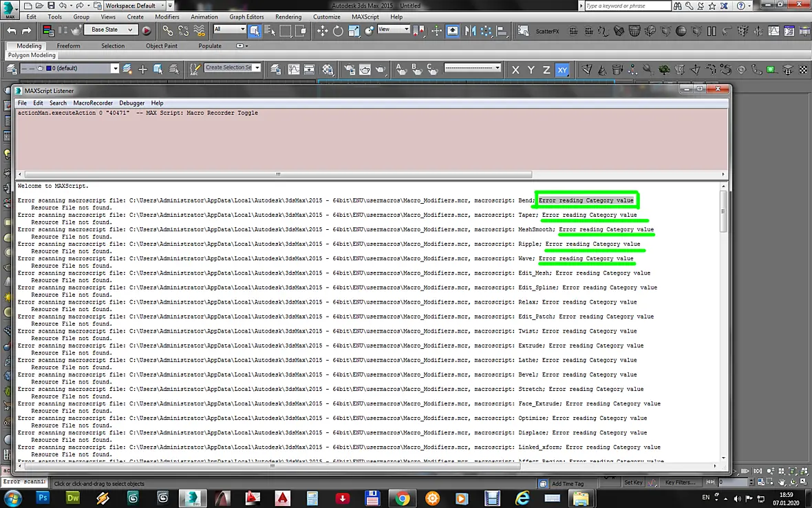The height and width of the screenshot is (508, 812).
Task: Click the Key Filters button
Action: 680,483
